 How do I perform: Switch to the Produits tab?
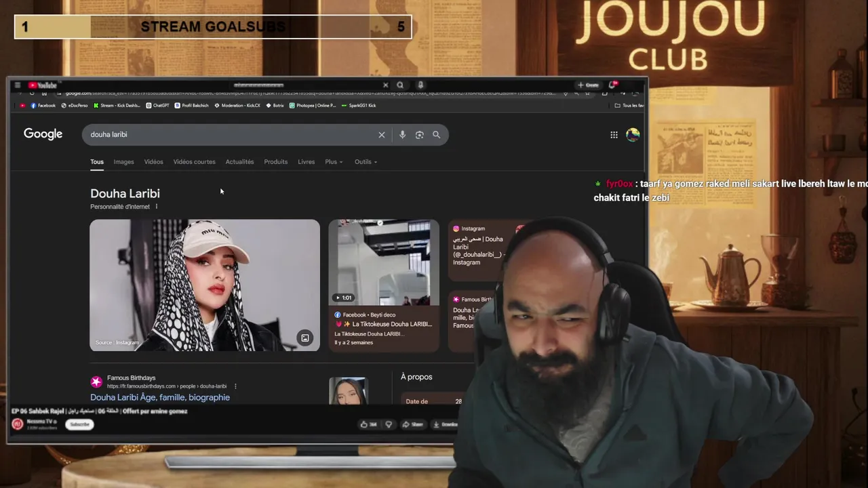pos(275,162)
